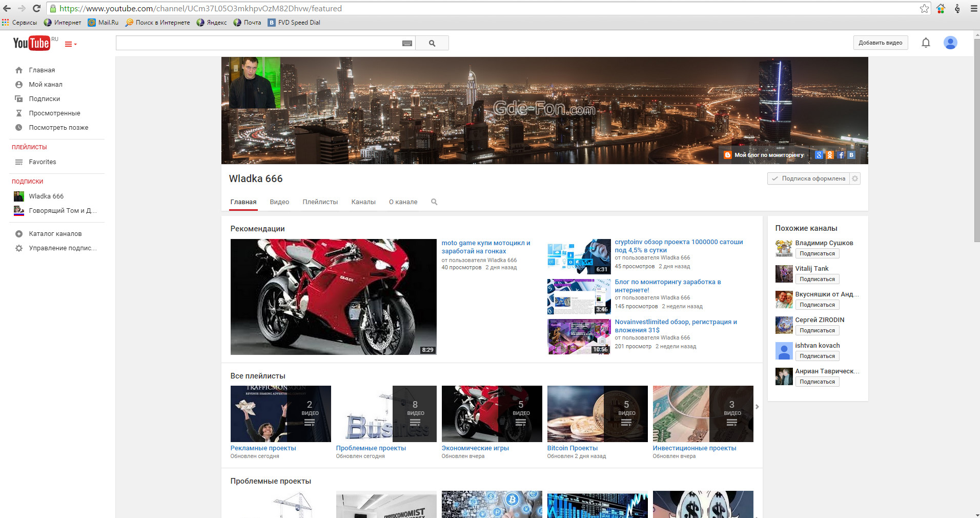Select the Главная channel tab
980x518 pixels.
point(243,202)
